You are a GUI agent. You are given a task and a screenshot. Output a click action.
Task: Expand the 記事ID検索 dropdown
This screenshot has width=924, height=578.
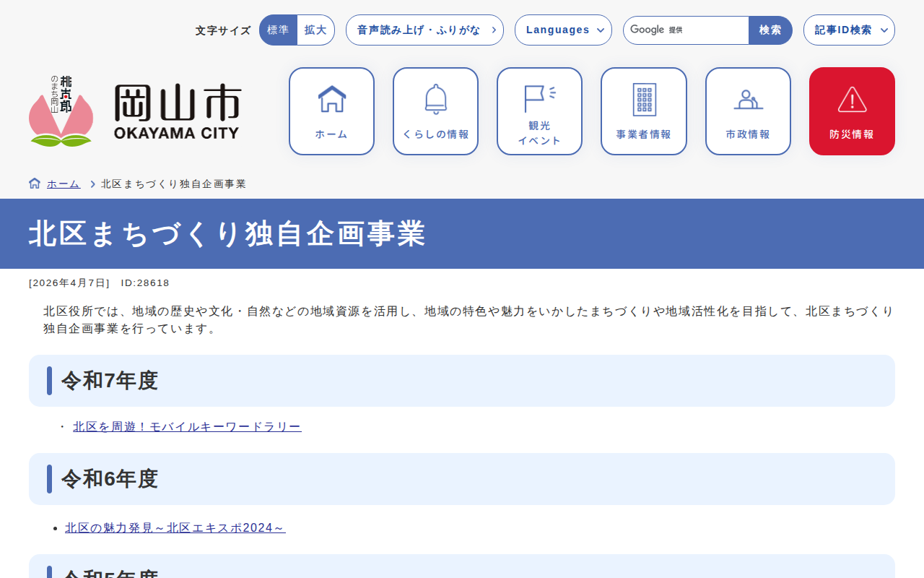(849, 30)
